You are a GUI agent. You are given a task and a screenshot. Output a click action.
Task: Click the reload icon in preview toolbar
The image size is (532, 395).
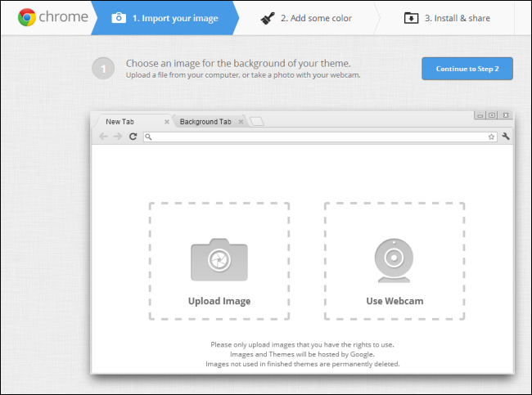point(133,137)
